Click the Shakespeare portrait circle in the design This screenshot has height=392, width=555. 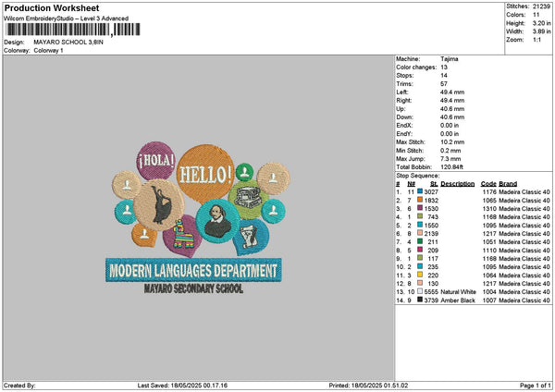(x=217, y=221)
